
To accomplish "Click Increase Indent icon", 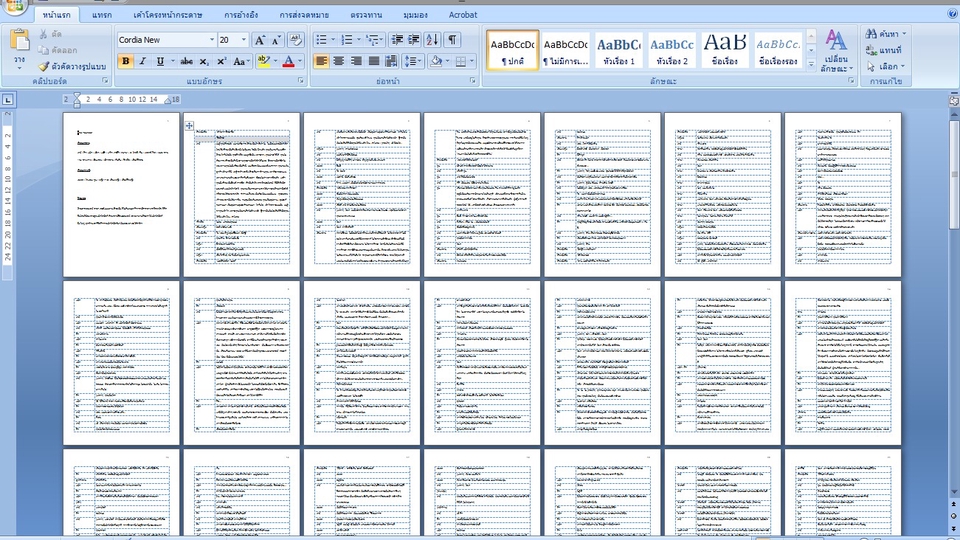I will pyautogui.click(x=414, y=40).
